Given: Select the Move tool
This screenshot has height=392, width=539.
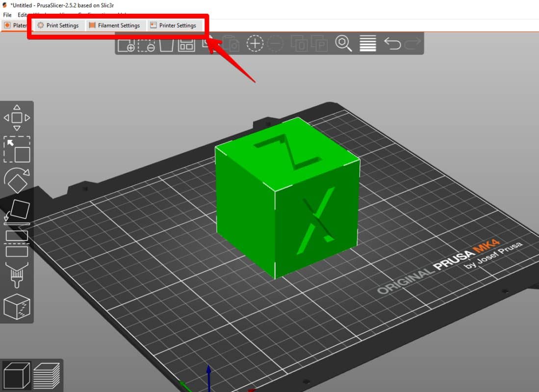Looking at the screenshot, I should pyautogui.click(x=17, y=118).
